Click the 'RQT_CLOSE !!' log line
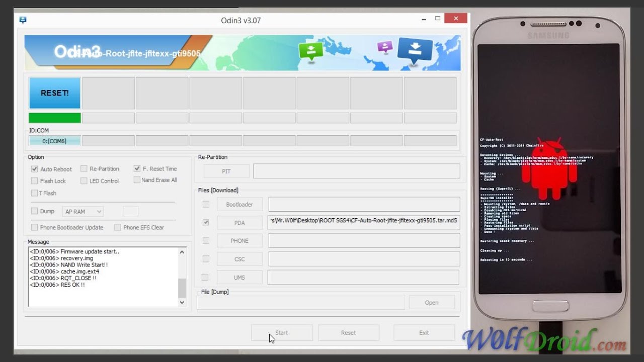This screenshot has width=644, height=362. [x=63, y=278]
